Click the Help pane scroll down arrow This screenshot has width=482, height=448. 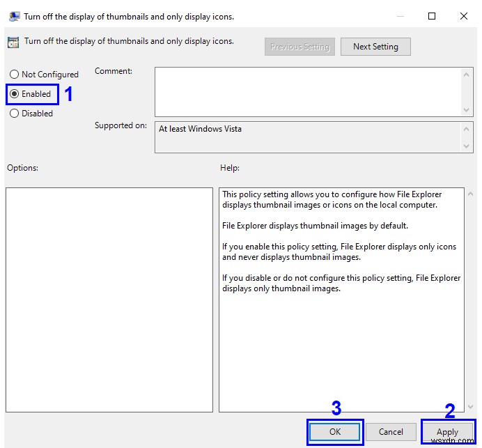[x=470, y=406]
